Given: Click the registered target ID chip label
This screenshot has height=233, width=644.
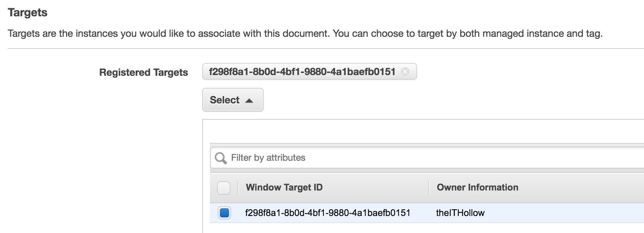Looking at the screenshot, I should (x=302, y=72).
